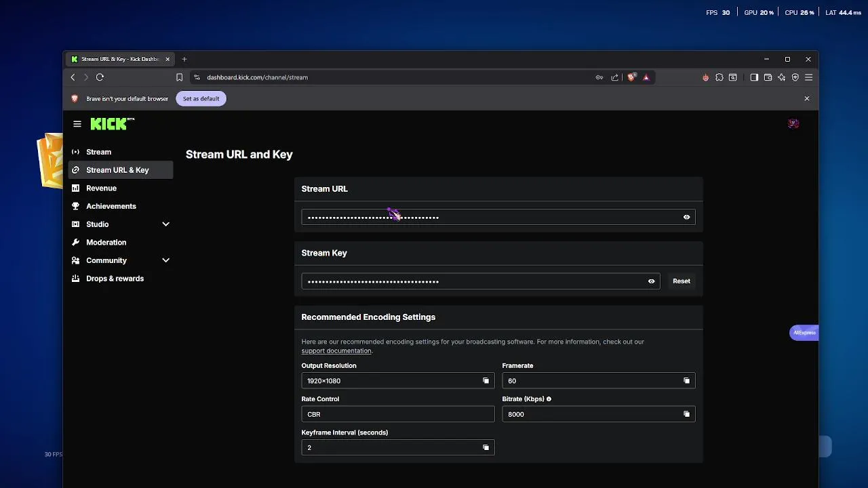Image resolution: width=868 pixels, height=488 pixels.
Task: Dismiss the default browser notification bar
Action: 806,99
